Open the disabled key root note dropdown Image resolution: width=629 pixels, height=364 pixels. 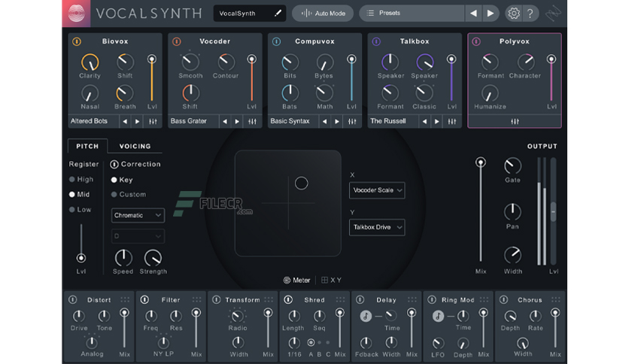pos(138,236)
